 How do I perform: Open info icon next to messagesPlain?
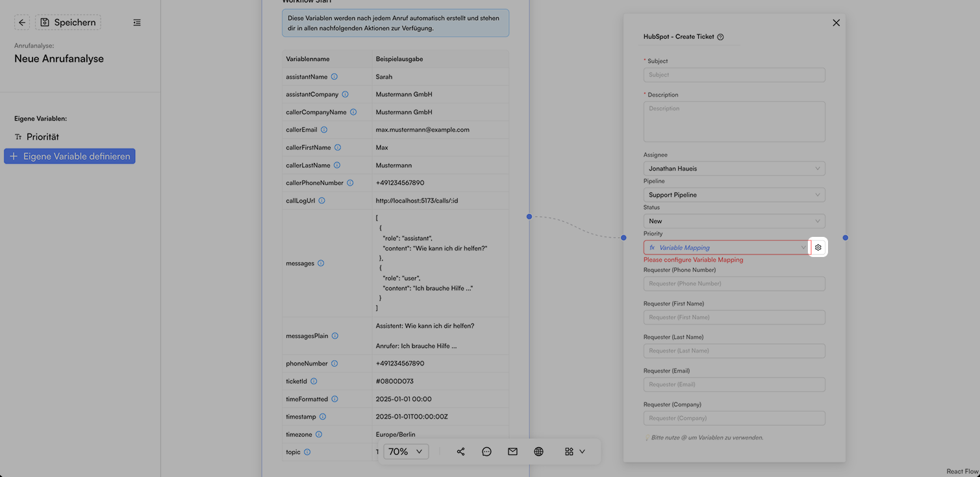coord(335,336)
